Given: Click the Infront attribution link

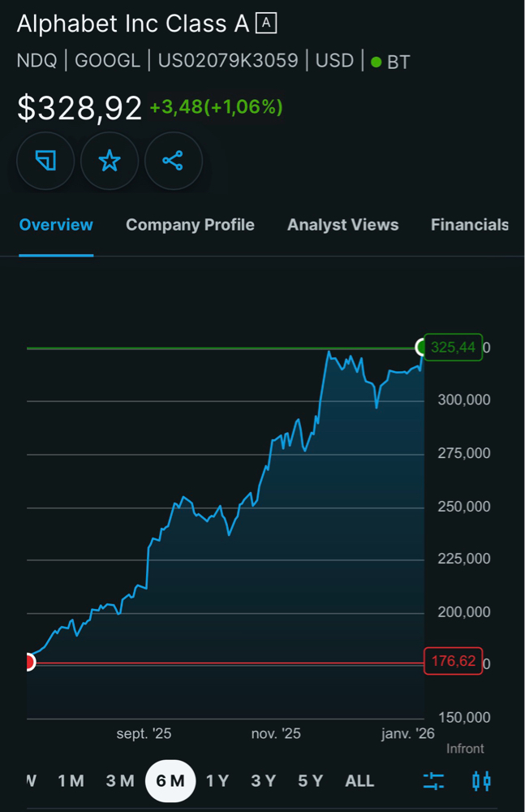Looking at the screenshot, I should [x=465, y=749].
